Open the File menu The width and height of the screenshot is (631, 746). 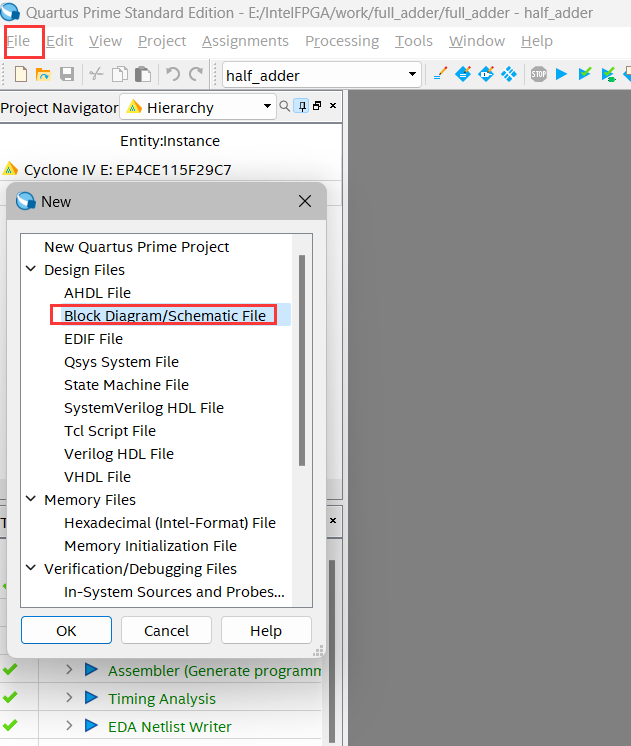(x=19, y=41)
